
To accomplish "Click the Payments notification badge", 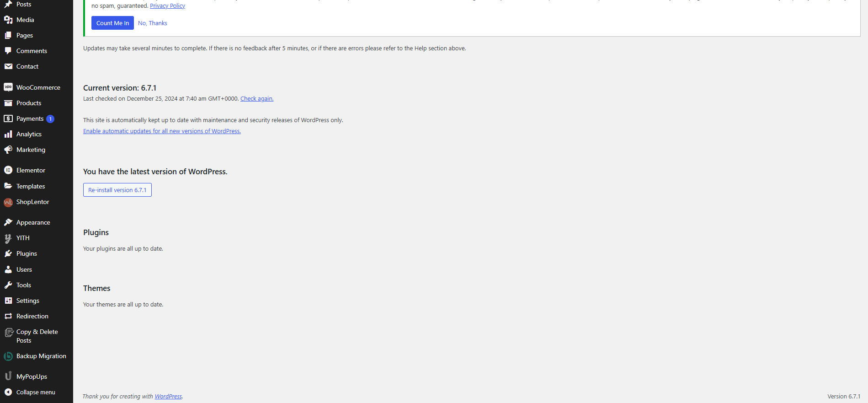I will 50,119.
